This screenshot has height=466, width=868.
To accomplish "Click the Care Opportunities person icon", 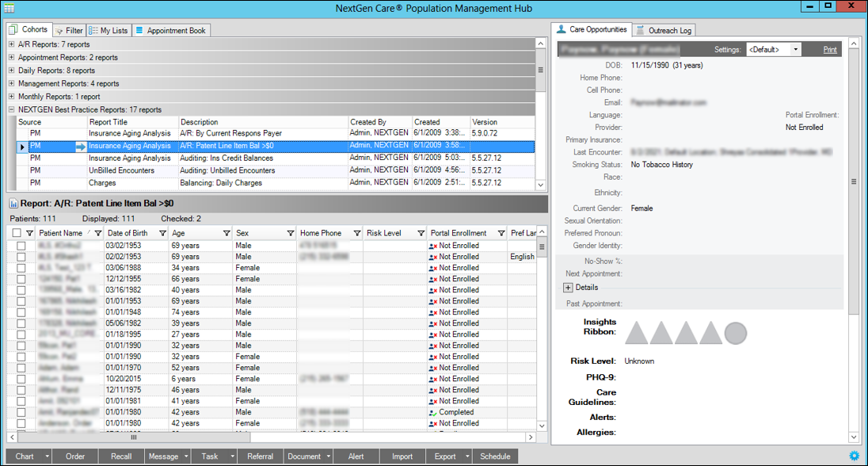I will point(562,29).
